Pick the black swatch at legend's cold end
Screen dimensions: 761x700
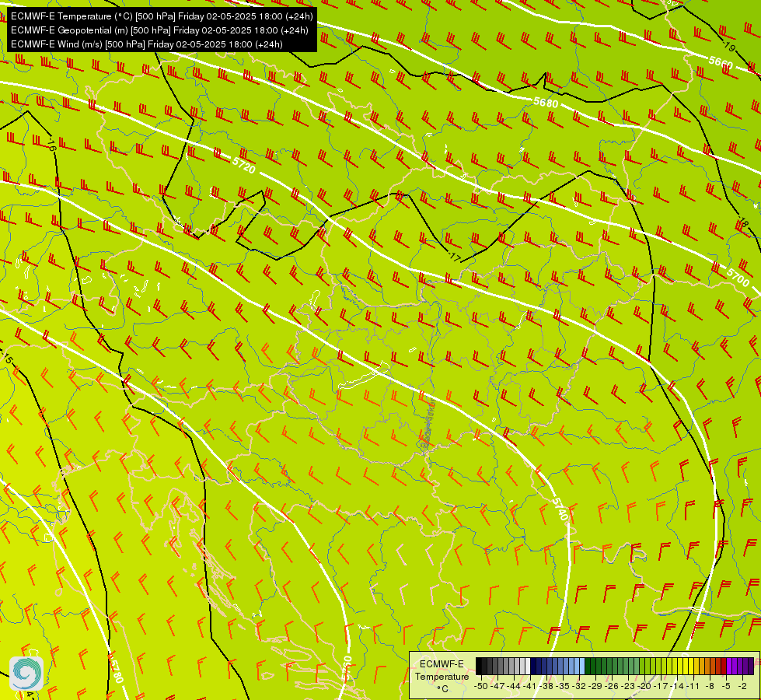tap(479, 666)
